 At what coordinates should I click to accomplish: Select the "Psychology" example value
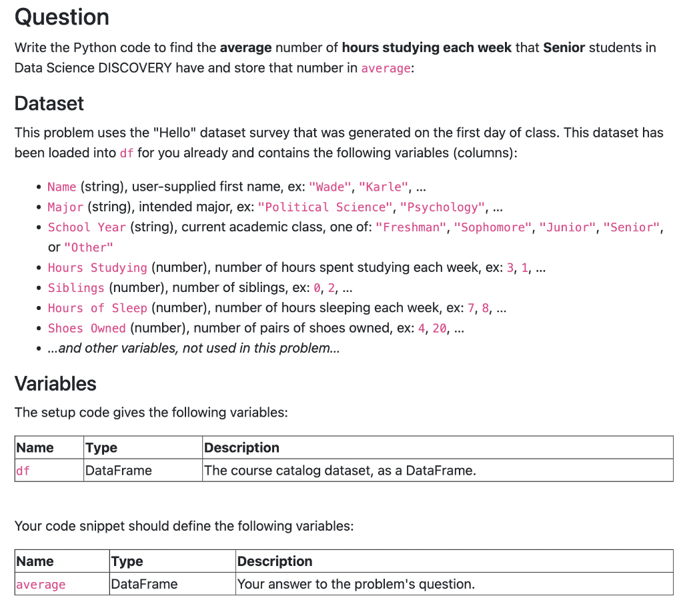444,207
